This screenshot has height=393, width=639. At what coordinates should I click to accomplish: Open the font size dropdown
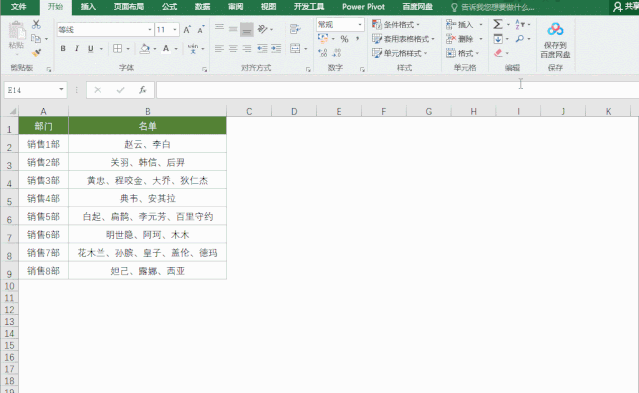[x=175, y=30]
